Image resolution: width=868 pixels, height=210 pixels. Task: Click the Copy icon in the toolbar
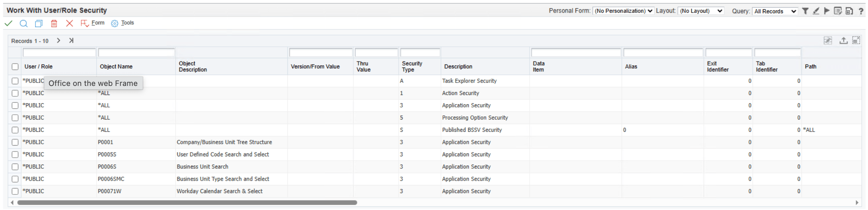point(39,23)
